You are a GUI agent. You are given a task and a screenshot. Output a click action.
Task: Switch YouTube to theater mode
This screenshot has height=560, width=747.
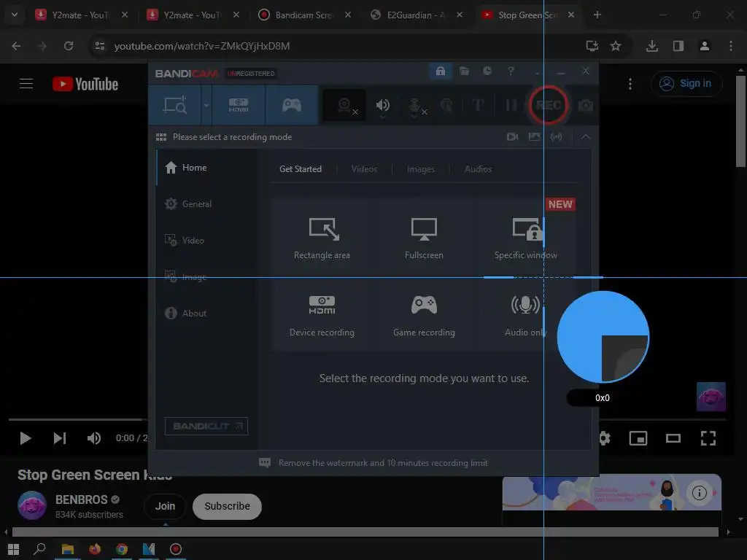pos(673,438)
